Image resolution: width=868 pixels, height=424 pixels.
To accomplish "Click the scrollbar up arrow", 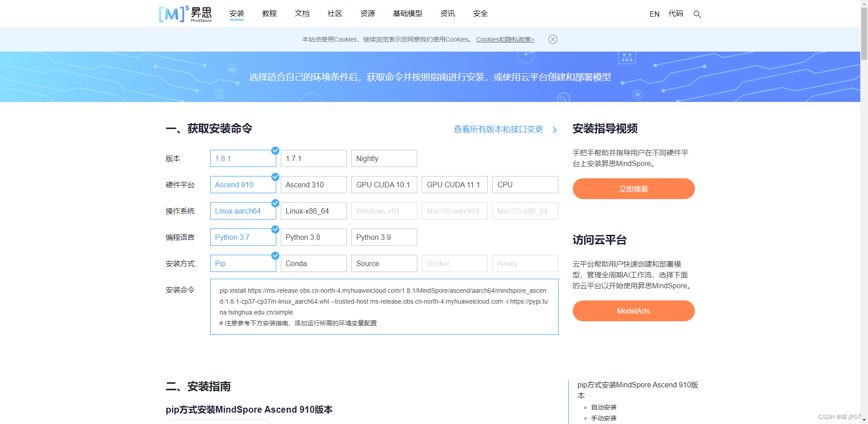I will pyautogui.click(x=864, y=3).
